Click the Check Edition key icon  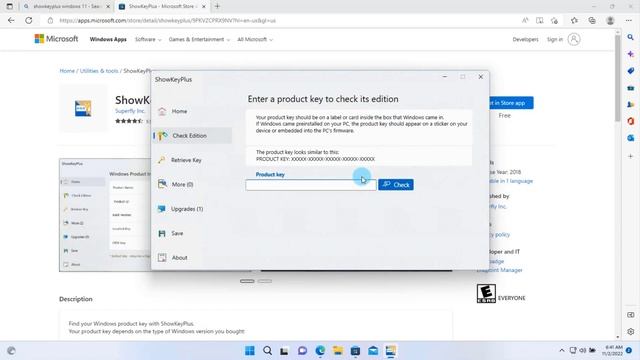point(162,136)
